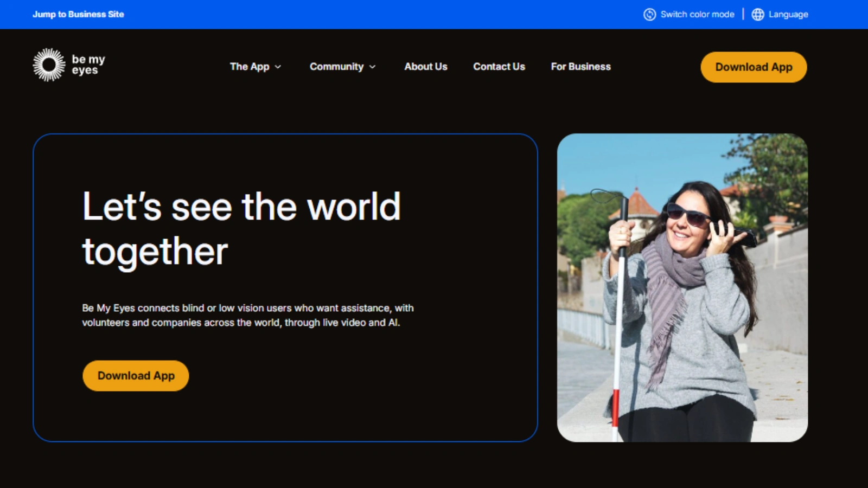Navigate to For Business
868x488 pixels.
pos(580,67)
